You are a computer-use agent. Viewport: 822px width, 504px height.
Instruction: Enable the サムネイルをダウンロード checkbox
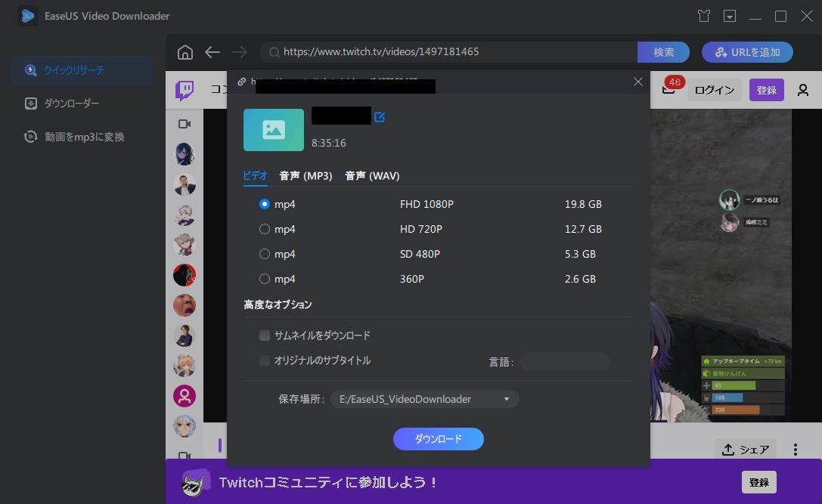[265, 335]
